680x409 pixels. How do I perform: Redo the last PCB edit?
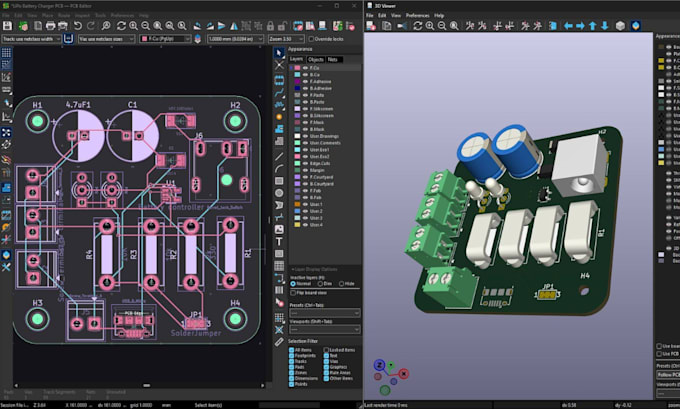(90, 26)
